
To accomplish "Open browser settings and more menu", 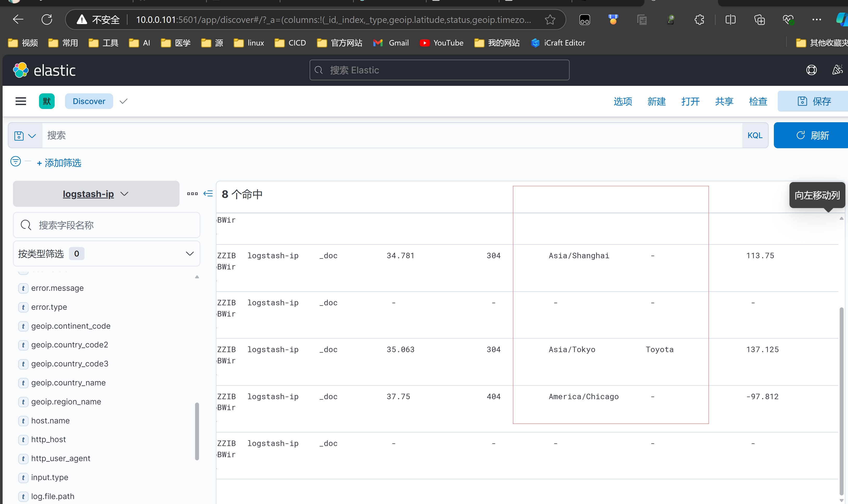I will (817, 20).
